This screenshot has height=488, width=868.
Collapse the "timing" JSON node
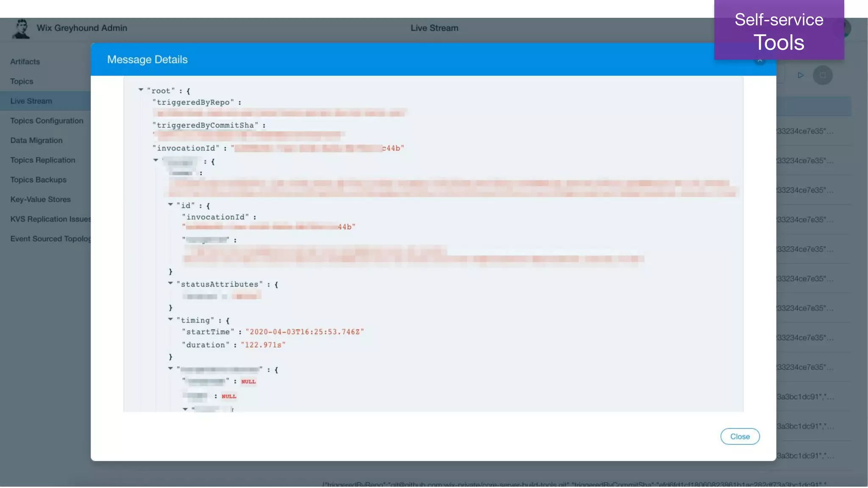tap(170, 319)
